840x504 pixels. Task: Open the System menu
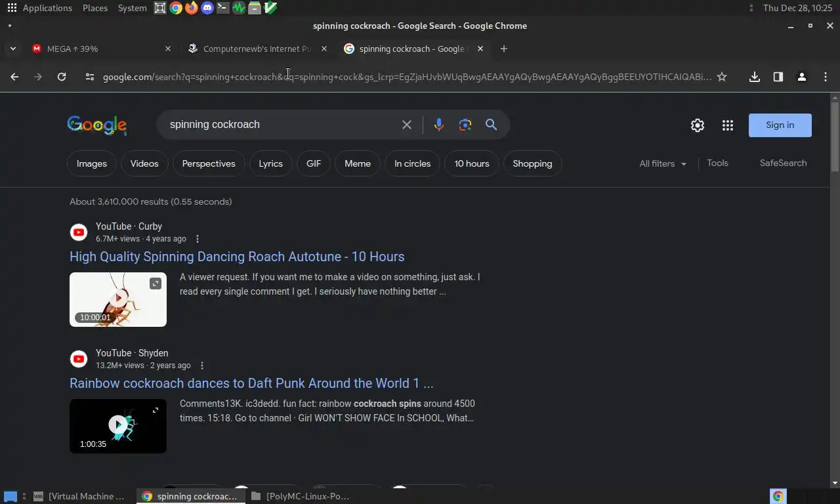[x=132, y=8]
